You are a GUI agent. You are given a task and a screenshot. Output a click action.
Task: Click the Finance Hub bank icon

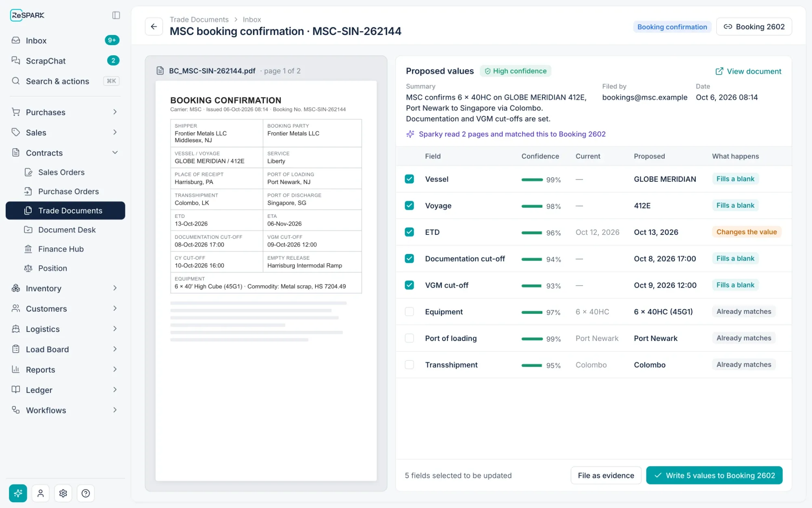[28, 249]
